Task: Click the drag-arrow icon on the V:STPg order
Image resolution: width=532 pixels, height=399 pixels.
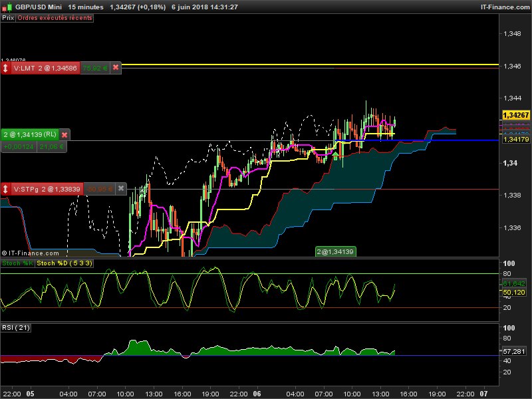Action: [5, 189]
